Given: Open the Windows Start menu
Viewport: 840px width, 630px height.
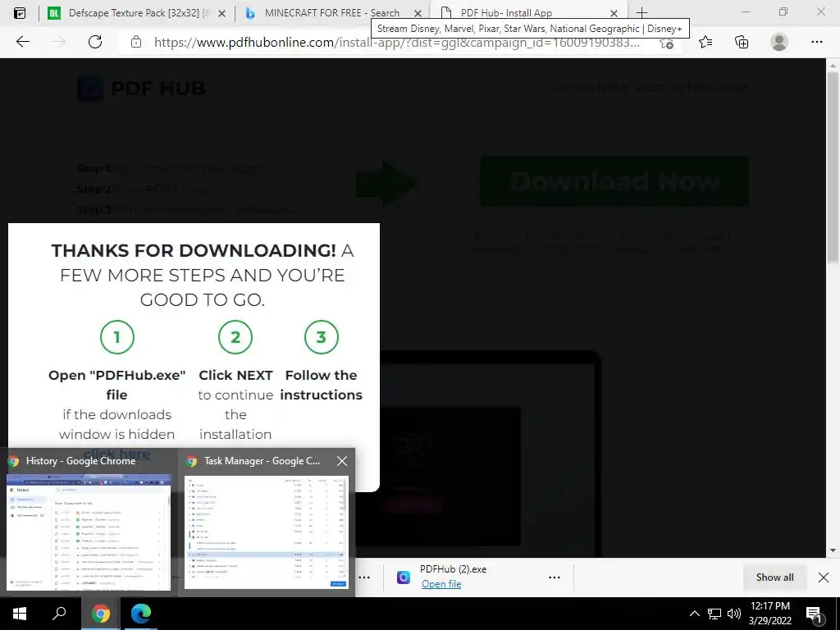Looking at the screenshot, I should point(20,614).
